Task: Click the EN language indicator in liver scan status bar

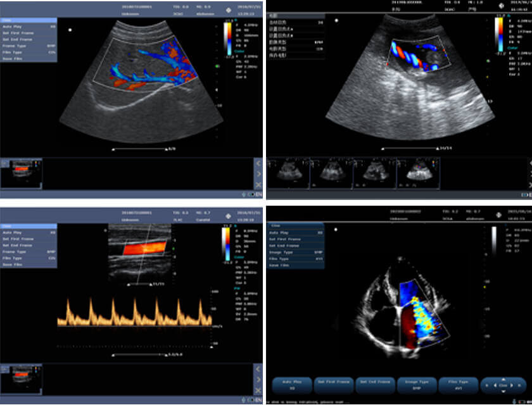Action: tap(259, 194)
